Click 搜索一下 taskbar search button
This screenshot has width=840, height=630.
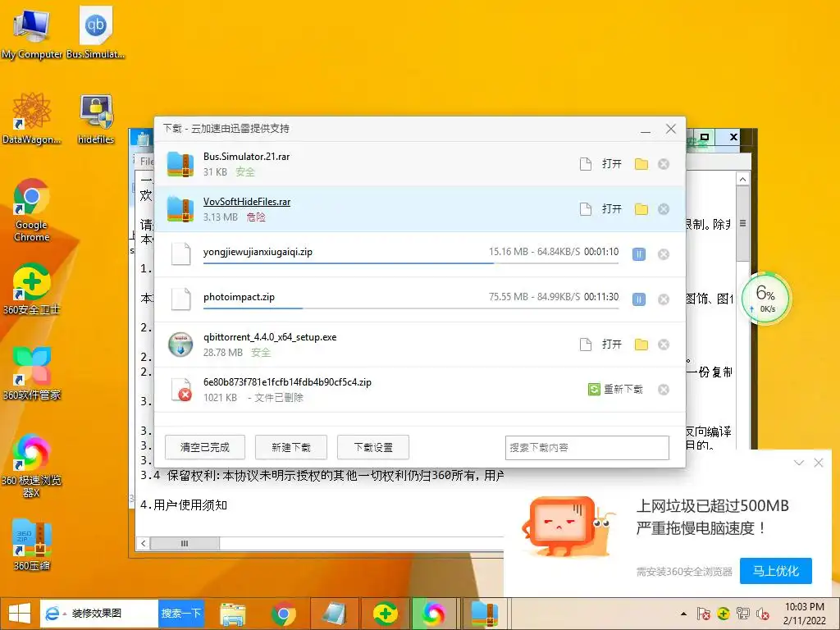pos(181,614)
